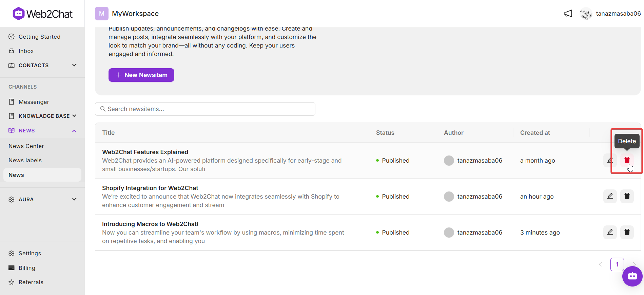Select page 1 in pagination

(617, 264)
